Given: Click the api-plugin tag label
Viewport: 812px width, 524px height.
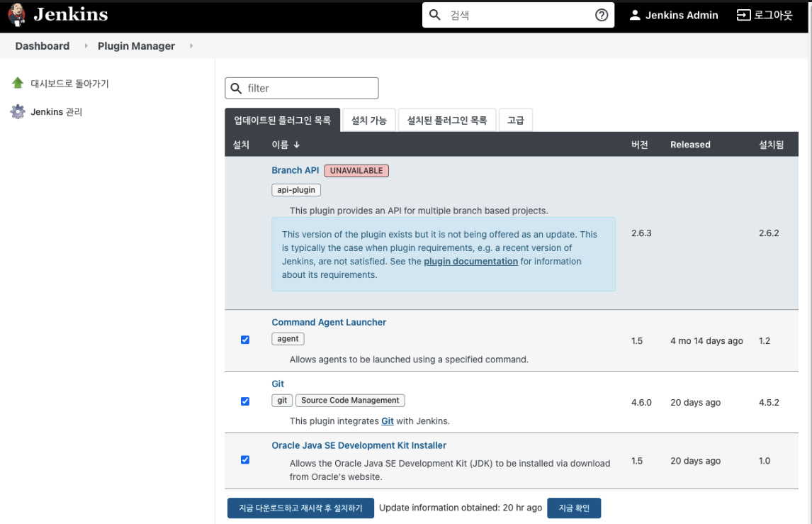Looking at the screenshot, I should click(x=296, y=190).
